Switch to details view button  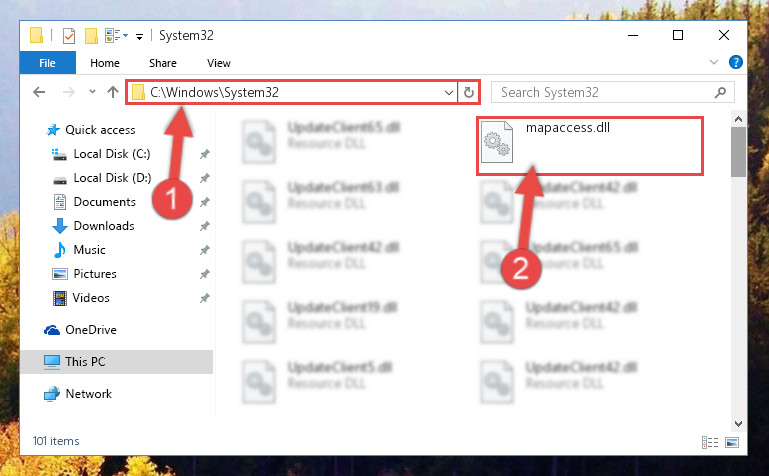pyautogui.click(x=710, y=443)
